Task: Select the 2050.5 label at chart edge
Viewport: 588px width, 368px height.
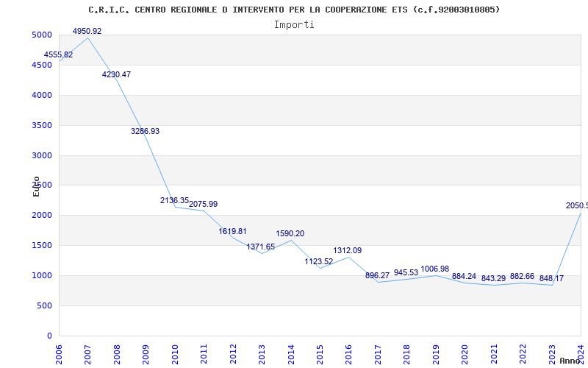Action: tap(577, 206)
